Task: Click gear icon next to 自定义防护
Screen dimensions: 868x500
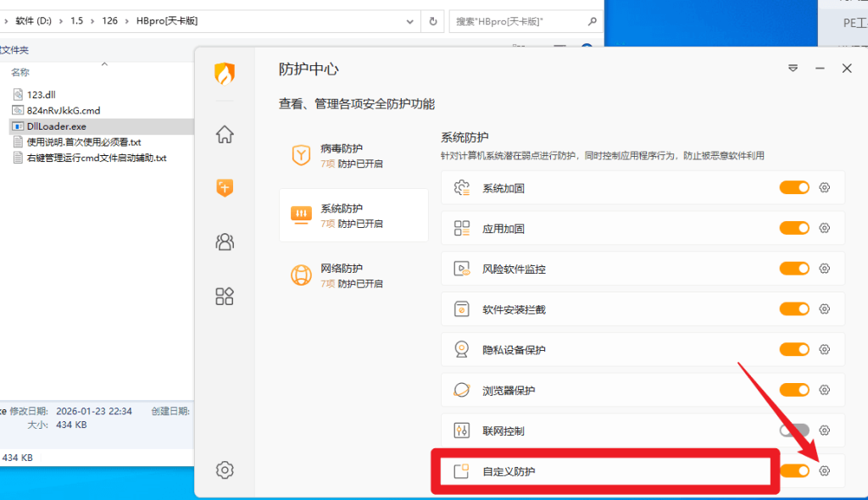Action: pos(824,471)
